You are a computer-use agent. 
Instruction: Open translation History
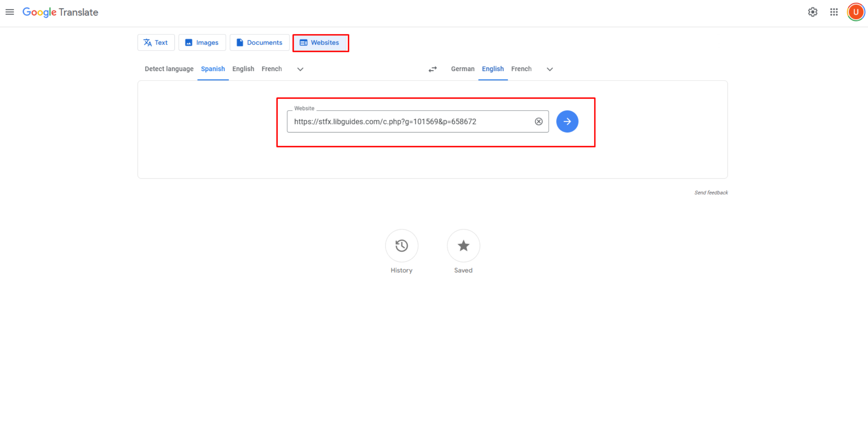click(x=401, y=246)
